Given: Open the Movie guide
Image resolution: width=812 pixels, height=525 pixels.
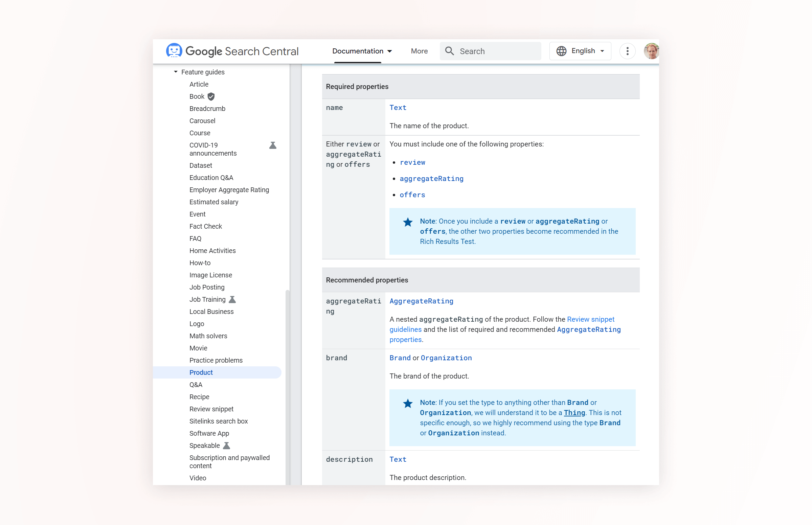Looking at the screenshot, I should pos(198,348).
